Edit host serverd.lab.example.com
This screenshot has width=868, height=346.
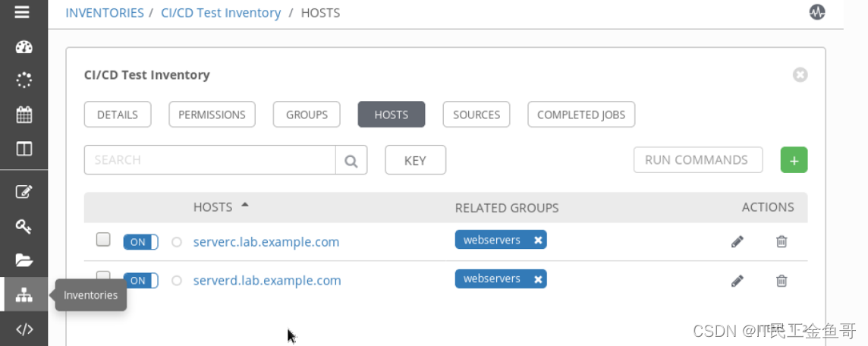click(737, 281)
